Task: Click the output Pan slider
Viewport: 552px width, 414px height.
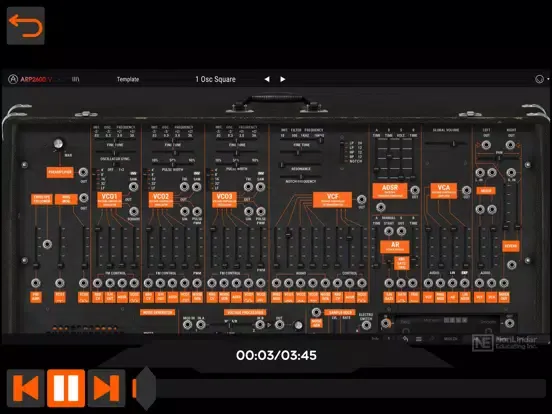Action: point(498,158)
